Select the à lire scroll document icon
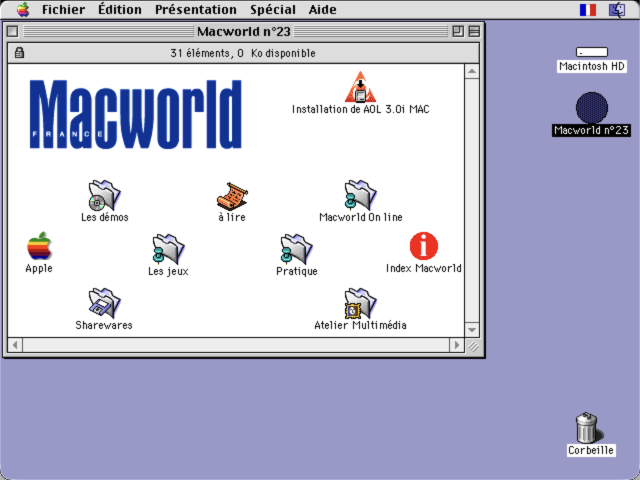Screen dimensions: 640x480 click(x=232, y=196)
